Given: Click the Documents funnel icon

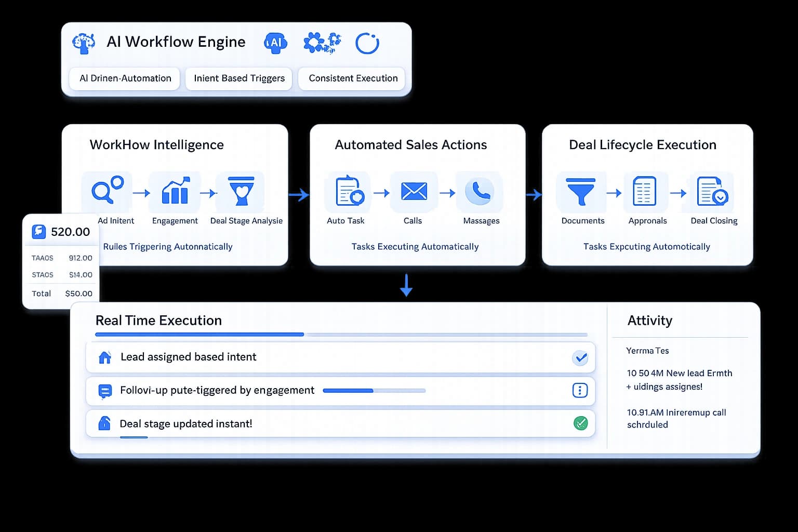Looking at the screenshot, I should pos(581,192).
